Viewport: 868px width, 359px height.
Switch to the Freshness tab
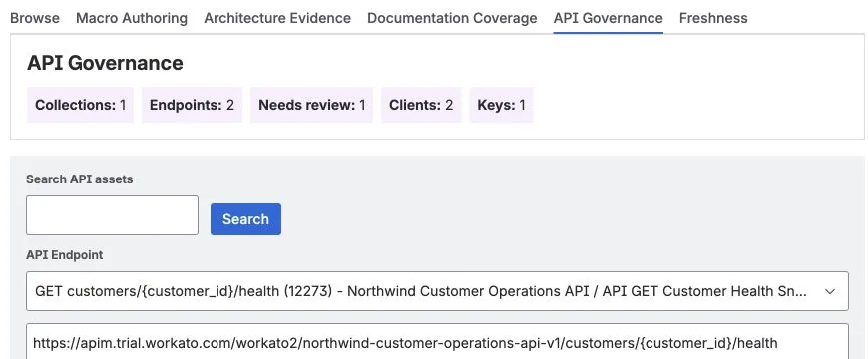pyautogui.click(x=713, y=18)
